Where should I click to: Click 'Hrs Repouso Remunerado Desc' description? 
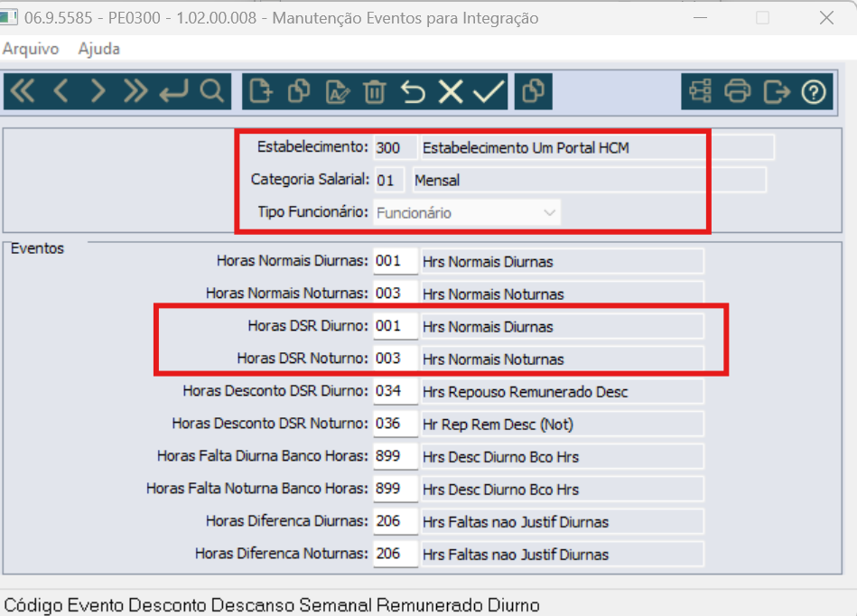pyautogui.click(x=526, y=392)
